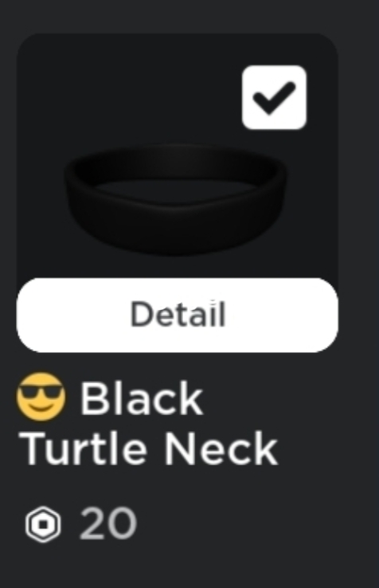The image size is (379, 588).
Task: Deselect item using the checked box
Action: tap(274, 97)
